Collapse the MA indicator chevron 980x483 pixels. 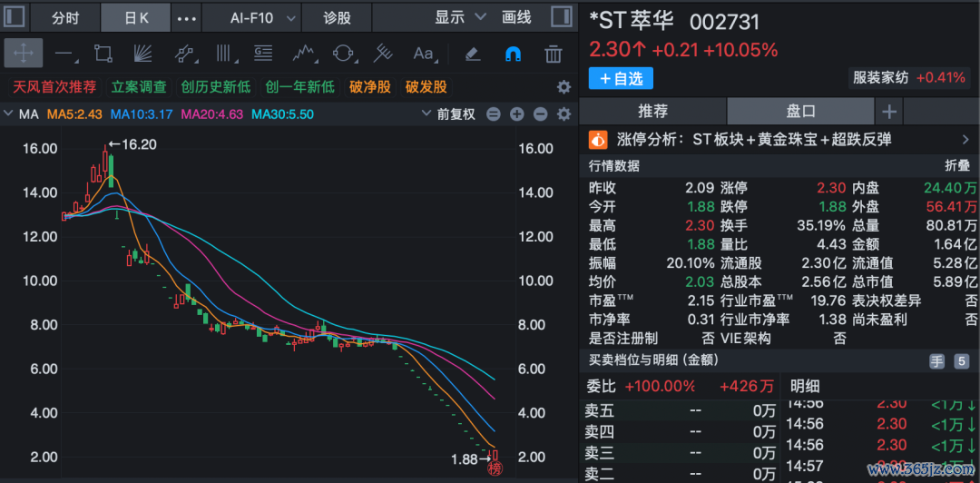pos(9,114)
